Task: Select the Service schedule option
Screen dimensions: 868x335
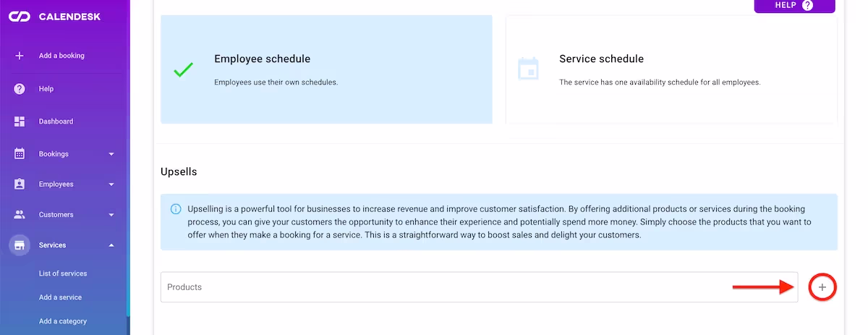Action: pos(671,69)
